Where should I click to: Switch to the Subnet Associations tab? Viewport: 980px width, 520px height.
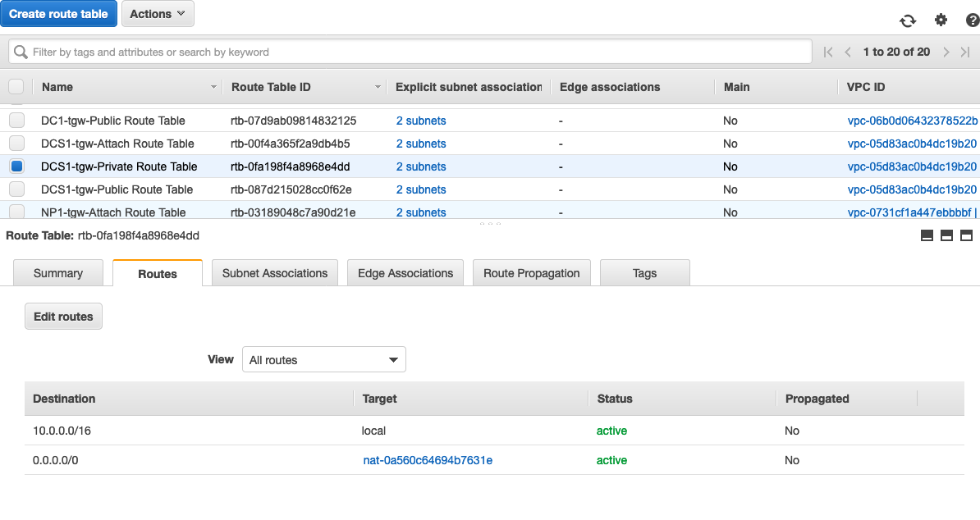(x=275, y=273)
